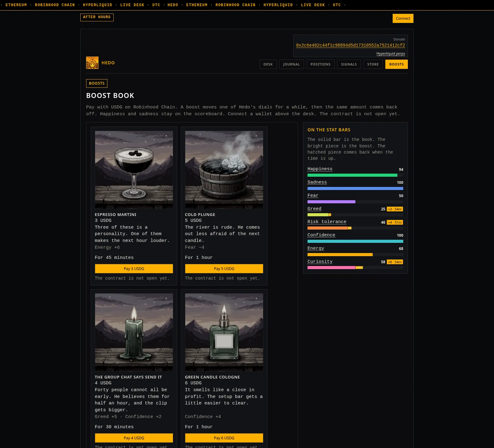The height and width of the screenshot is (448, 494).
Task: Click the Greed stat label
Action: coord(314,209)
